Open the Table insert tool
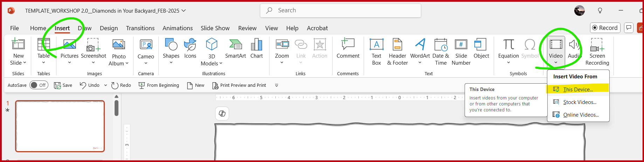644x162 pixels. coord(43,52)
